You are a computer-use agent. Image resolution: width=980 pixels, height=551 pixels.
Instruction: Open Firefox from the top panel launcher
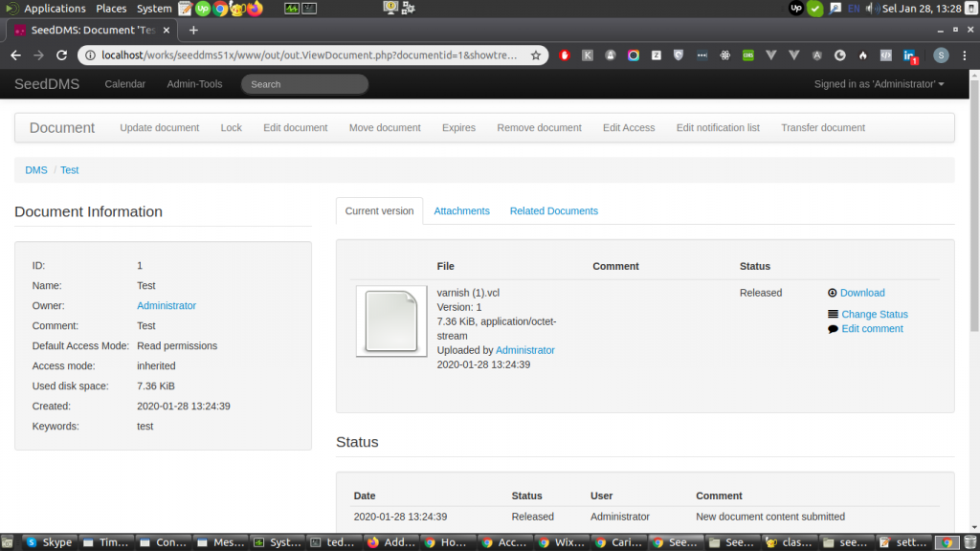[x=255, y=9]
